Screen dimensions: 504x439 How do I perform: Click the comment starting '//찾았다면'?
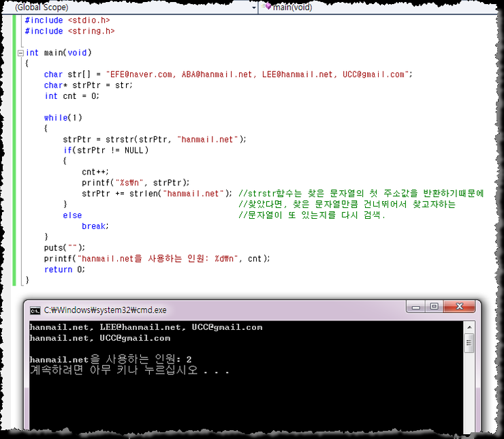[x=347, y=205]
